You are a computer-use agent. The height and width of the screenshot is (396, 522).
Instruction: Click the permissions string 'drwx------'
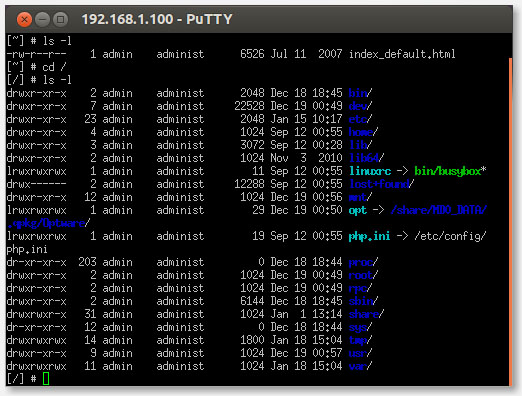36,184
